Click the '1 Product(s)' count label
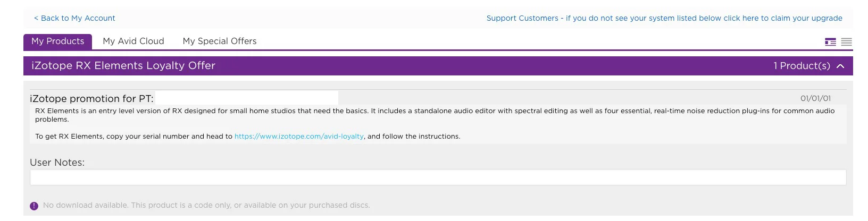The width and height of the screenshot is (868, 221). click(802, 66)
